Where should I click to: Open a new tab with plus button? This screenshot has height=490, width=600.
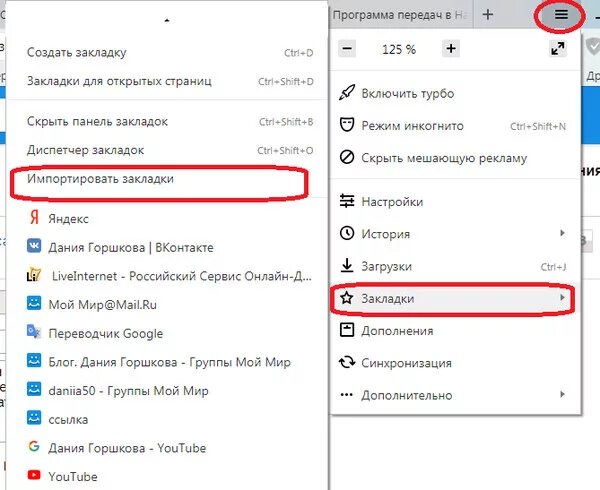488,15
